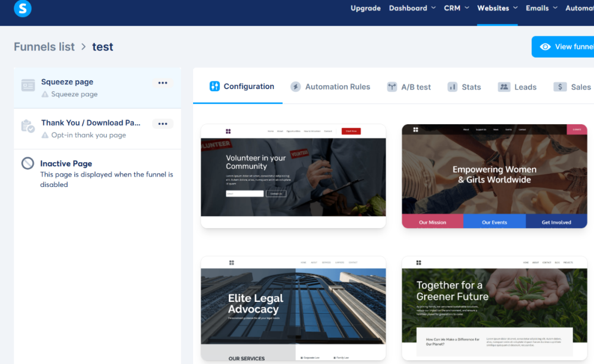
Task: Expand the Dashboard dropdown menu
Action: (413, 8)
